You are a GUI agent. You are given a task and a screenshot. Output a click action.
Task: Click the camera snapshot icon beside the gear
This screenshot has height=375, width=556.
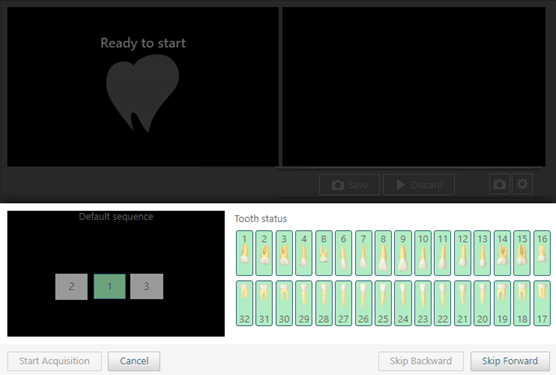499,184
